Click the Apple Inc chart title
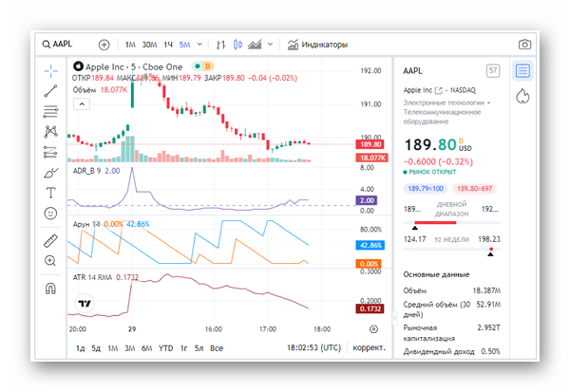Viewport: 570px width, 392px height. pos(133,66)
